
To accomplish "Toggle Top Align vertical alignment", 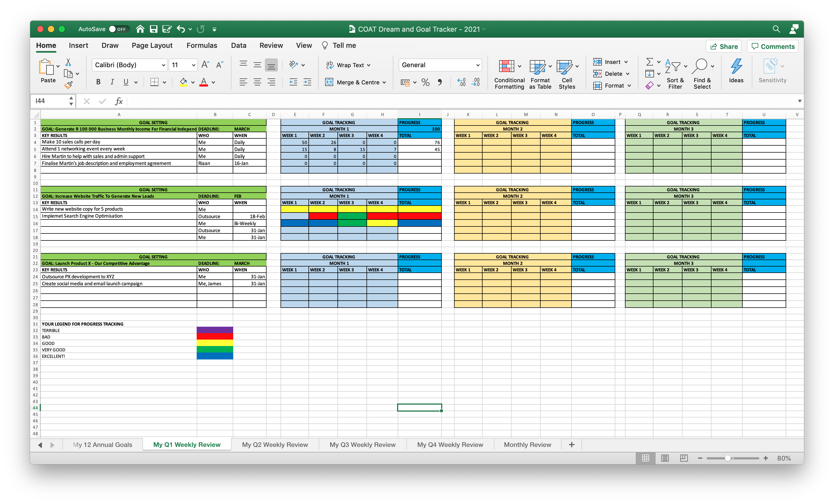I will [243, 64].
